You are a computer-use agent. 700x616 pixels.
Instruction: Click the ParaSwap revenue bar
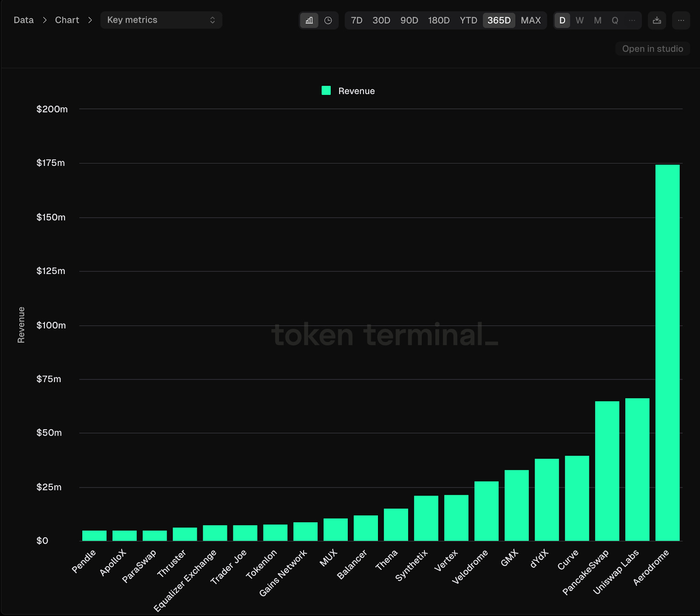[x=154, y=536]
